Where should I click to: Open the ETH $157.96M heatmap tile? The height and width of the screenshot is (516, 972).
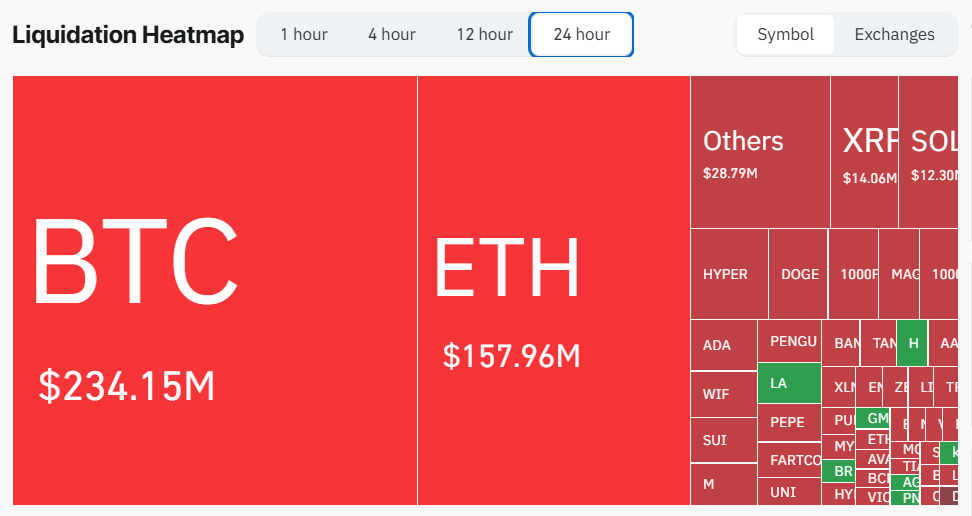(x=553, y=290)
